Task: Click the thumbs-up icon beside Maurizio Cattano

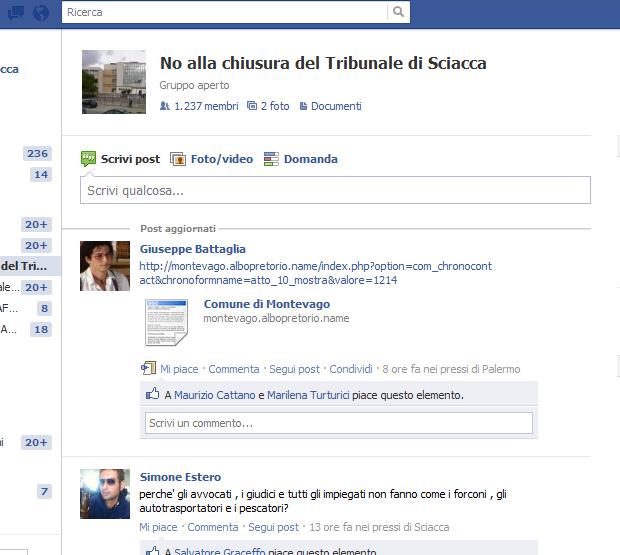Action: (x=153, y=394)
